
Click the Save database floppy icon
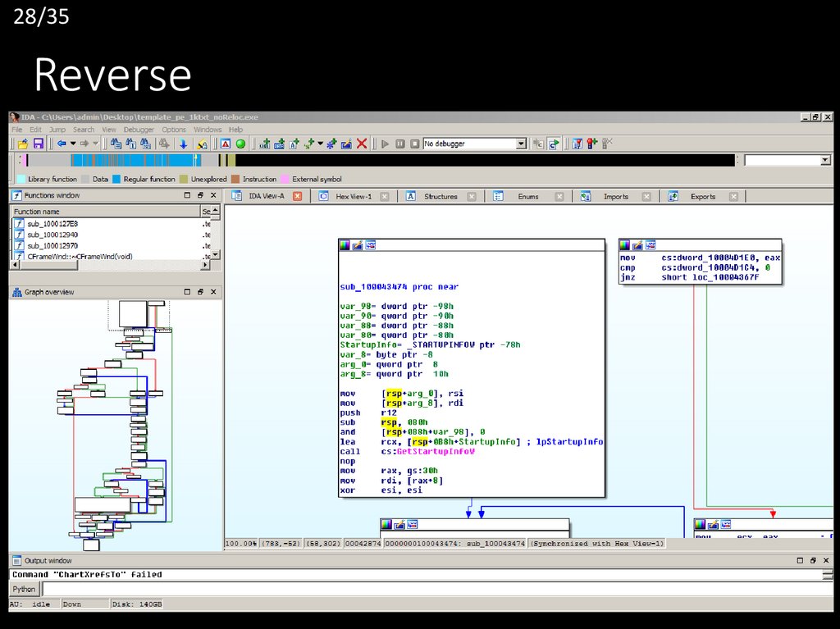(38, 144)
